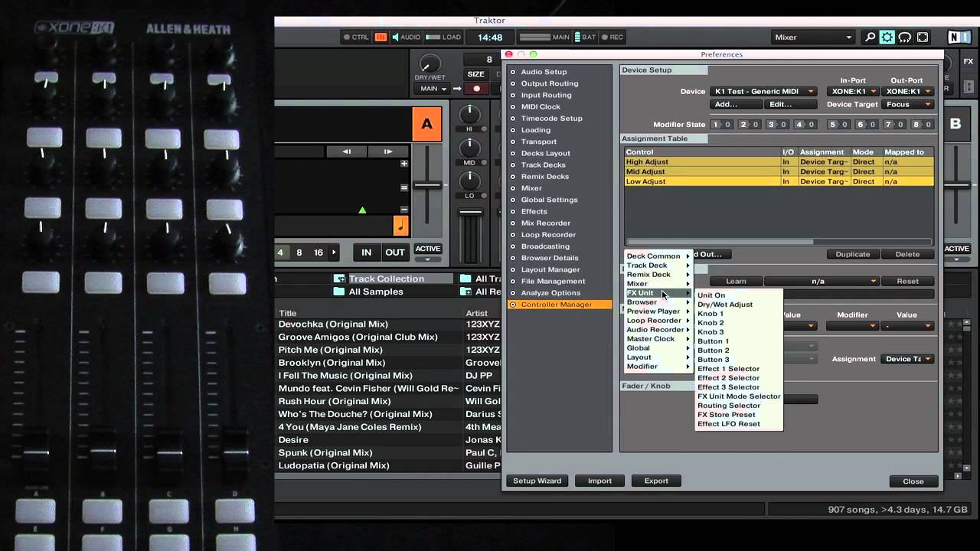Click the All Samples folder icon
Image resolution: width=980 pixels, height=551 pixels.
(339, 292)
